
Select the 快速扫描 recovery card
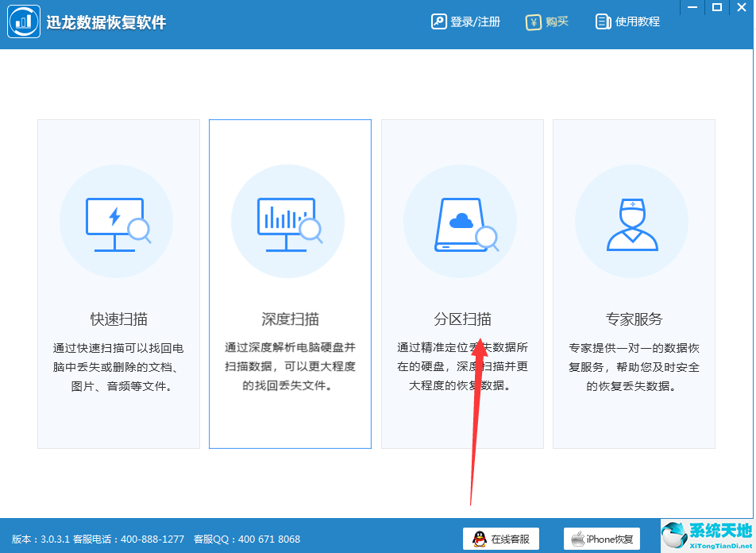click(x=117, y=284)
